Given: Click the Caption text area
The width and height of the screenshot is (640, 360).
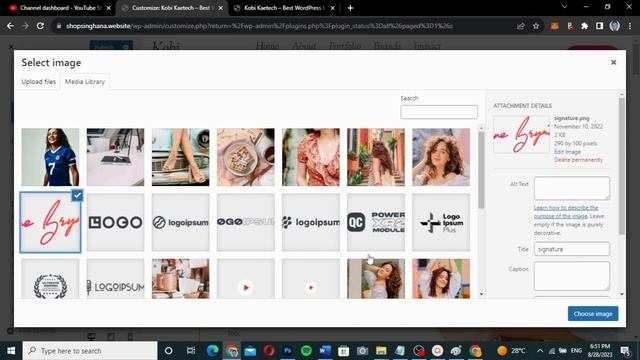Looking at the screenshot, I should click(571, 276).
